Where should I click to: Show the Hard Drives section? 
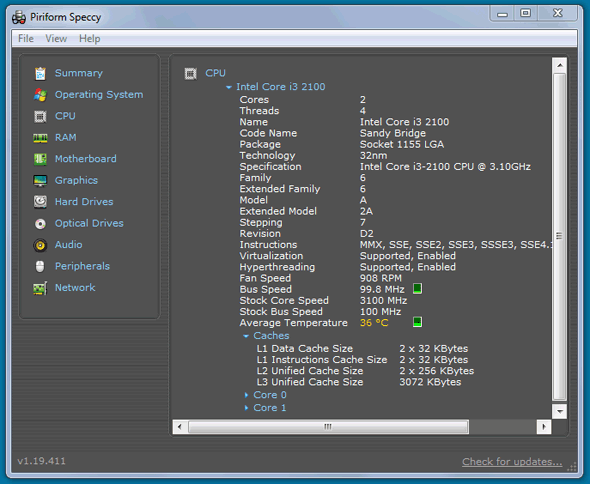pyautogui.click(x=84, y=202)
